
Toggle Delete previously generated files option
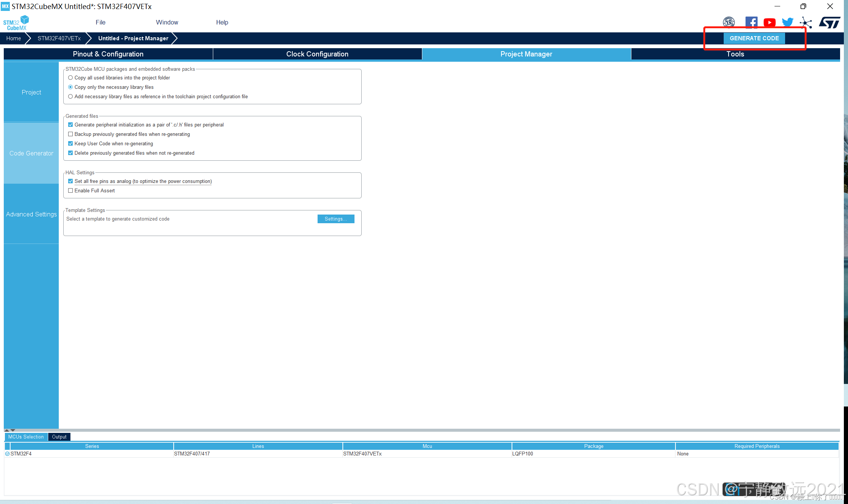tap(70, 153)
